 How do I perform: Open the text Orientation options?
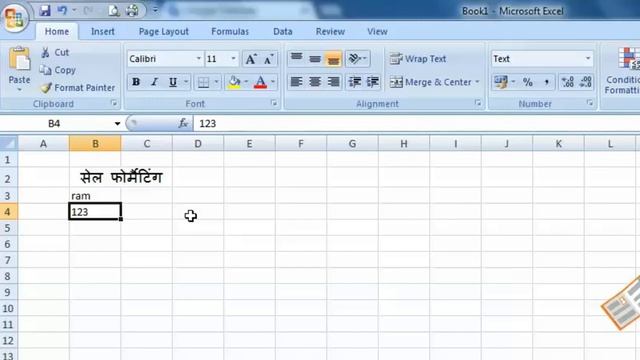(x=357, y=59)
